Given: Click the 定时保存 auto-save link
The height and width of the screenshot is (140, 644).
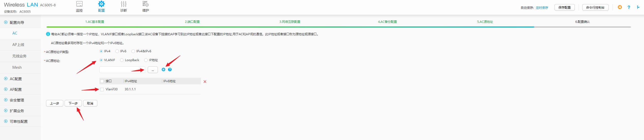Looking at the screenshot, I should point(542,8).
